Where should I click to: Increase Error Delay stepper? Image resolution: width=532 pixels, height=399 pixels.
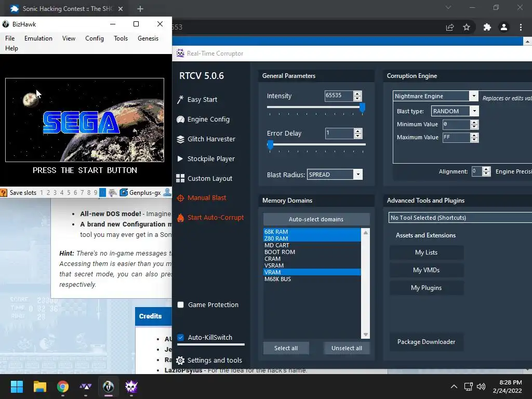click(x=357, y=131)
